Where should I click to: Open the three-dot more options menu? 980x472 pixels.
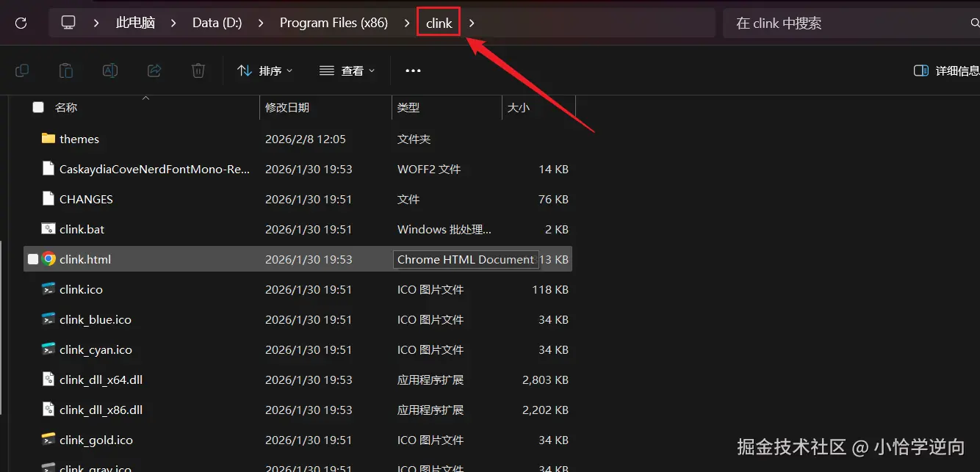(x=413, y=70)
